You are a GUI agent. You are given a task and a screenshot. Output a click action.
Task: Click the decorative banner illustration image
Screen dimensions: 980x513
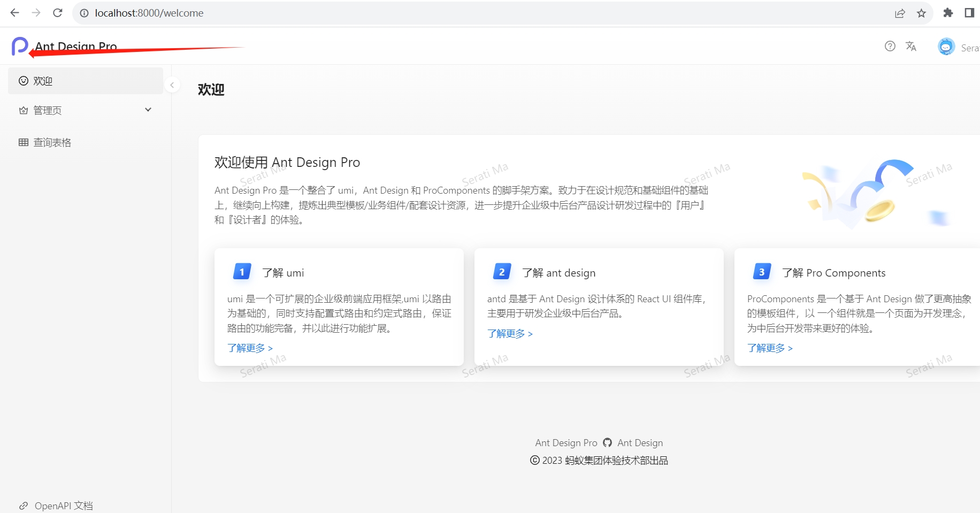(x=876, y=193)
